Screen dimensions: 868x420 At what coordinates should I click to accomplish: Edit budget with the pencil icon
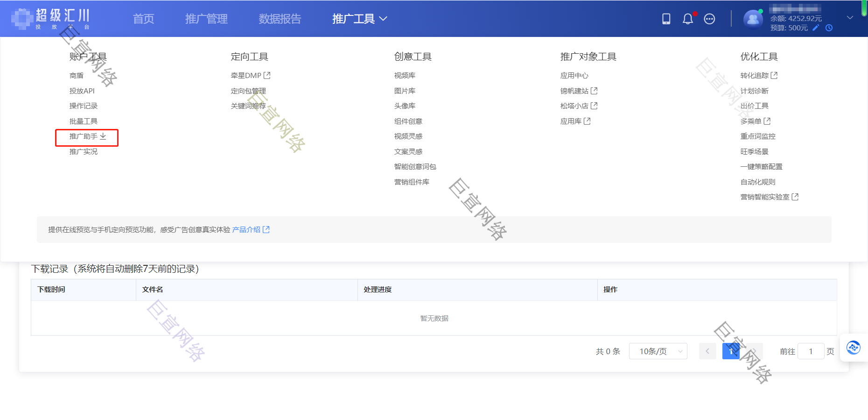(x=816, y=28)
